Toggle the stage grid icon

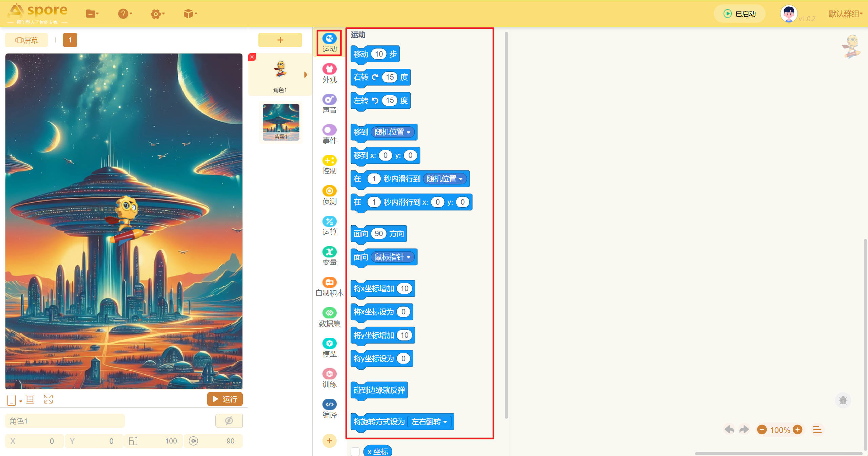pyautogui.click(x=30, y=399)
